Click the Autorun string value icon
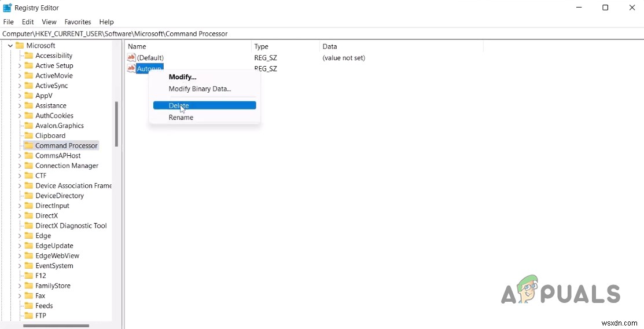The height and width of the screenshot is (329, 644). click(131, 68)
